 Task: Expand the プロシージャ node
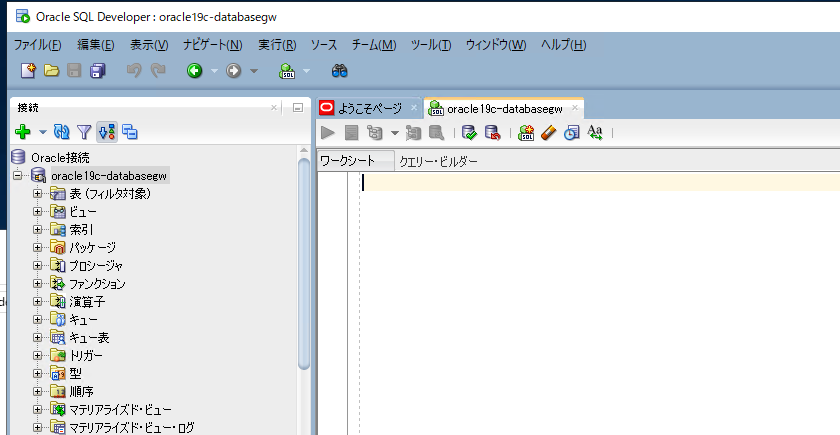click(x=37, y=265)
